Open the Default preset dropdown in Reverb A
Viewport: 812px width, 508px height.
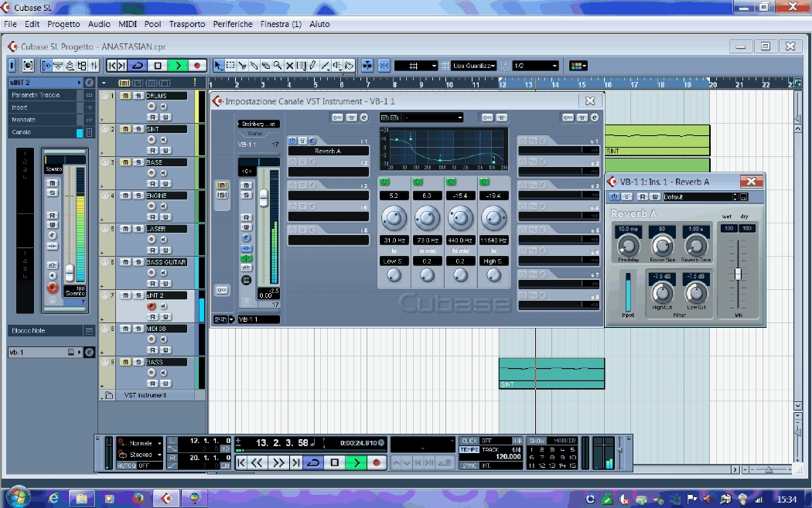click(x=700, y=196)
